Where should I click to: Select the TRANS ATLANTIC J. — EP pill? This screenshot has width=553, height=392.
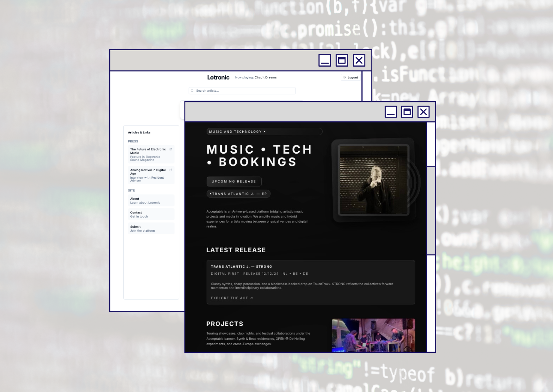pyautogui.click(x=239, y=194)
